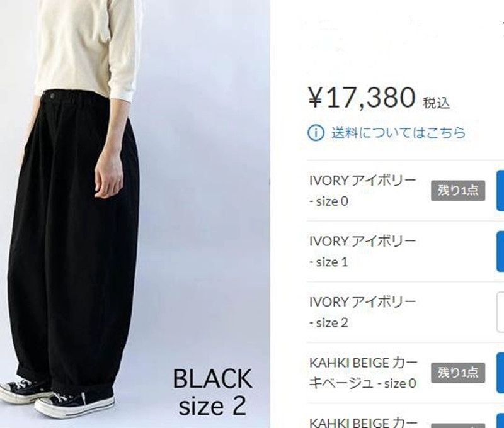Click the blue button for KAHKI BEIGE size 0

[500, 373]
